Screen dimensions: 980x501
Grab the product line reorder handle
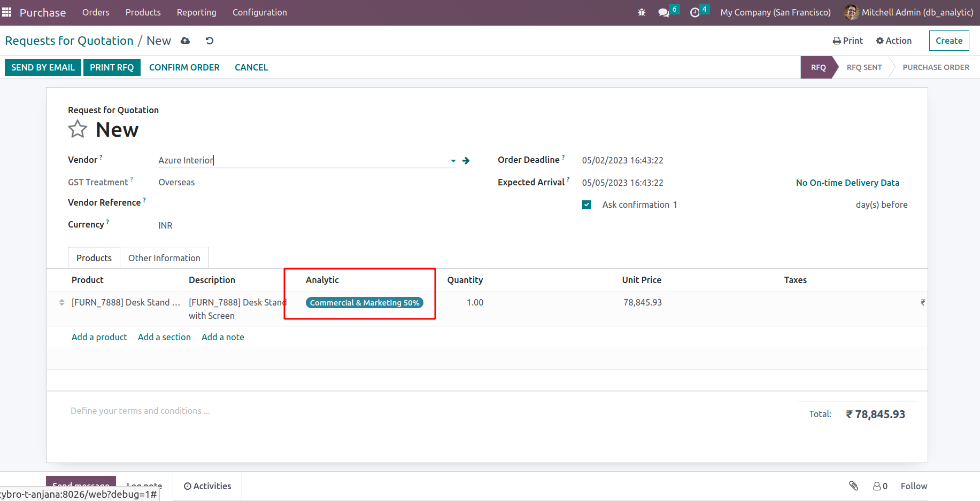pos(61,302)
